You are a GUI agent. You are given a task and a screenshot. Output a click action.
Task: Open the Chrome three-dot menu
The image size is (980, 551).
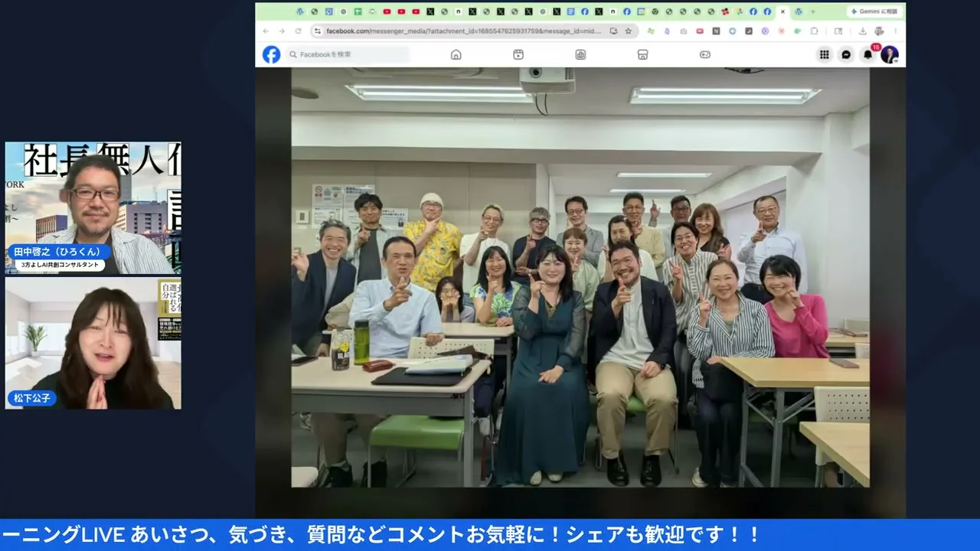point(896,31)
